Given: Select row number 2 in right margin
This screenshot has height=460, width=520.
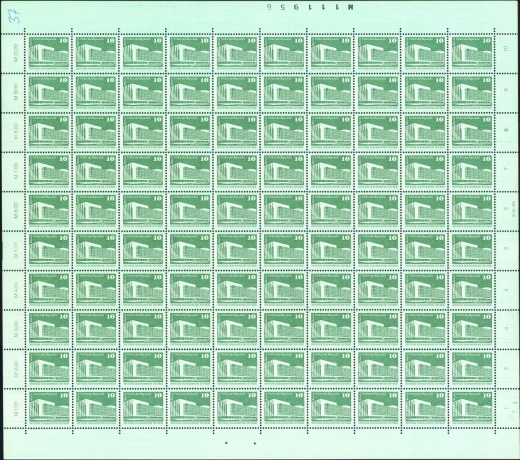Looking at the screenshot, I should coord(507,369).
